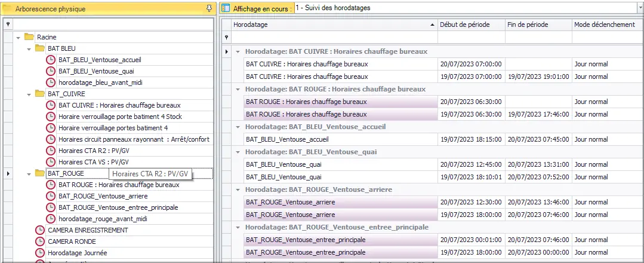Click grid cell 20/07/2023 00:00:00

(538, 252)
